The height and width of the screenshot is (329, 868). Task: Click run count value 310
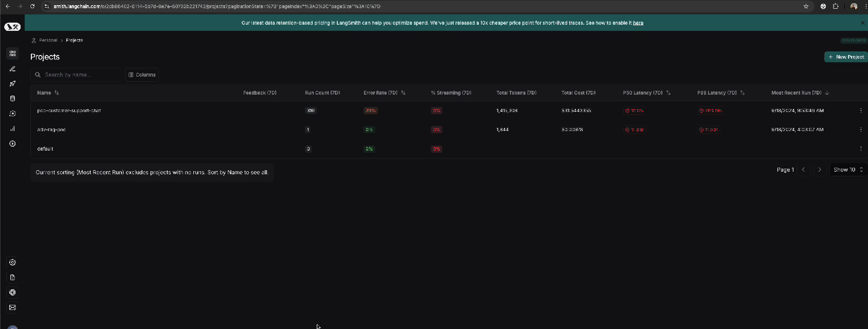[311, 111]
